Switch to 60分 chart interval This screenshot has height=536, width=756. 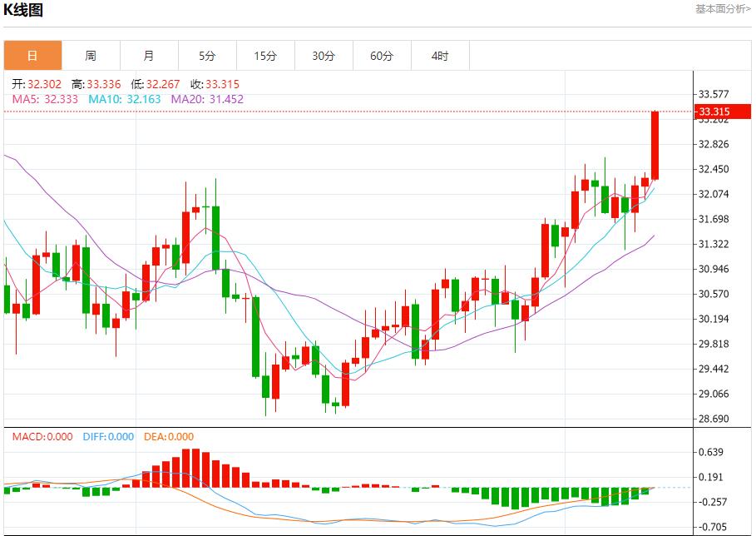[382, 56]
